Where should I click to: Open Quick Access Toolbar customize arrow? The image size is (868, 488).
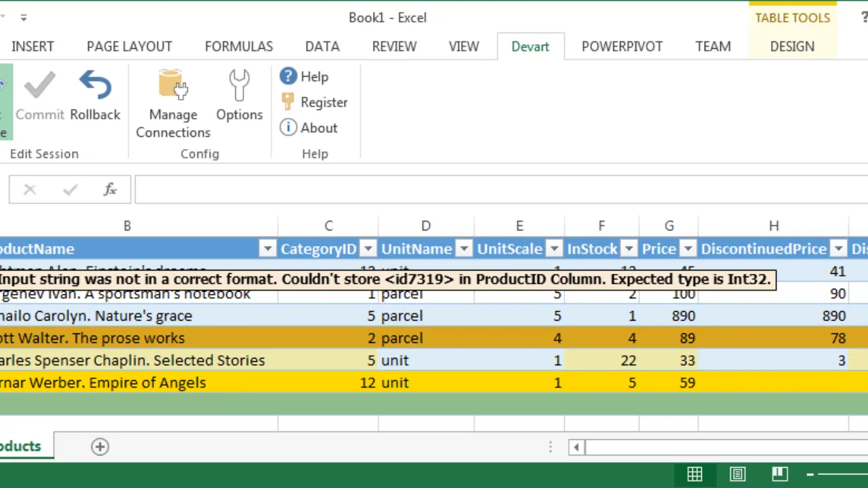tap(24, 18)
